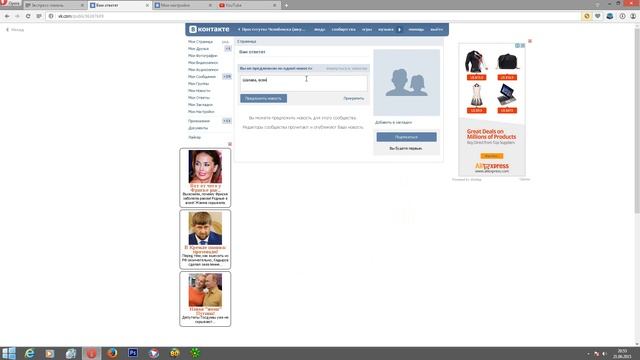Open the 'люди' link in VK header
640x360 pixels.
[x=320, y=29]
